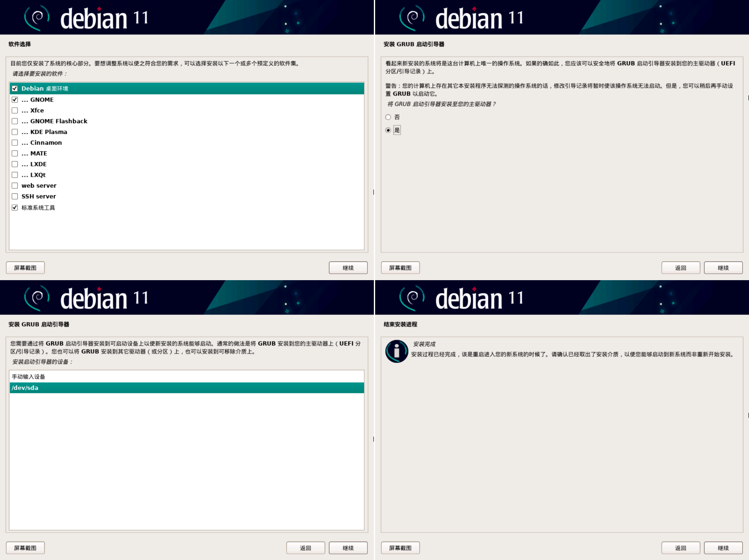The height and width of the screenshot is (560, 749).
Task: Click 继续 in the 结束安装进程 screen
Action: [x=723, y=548]
